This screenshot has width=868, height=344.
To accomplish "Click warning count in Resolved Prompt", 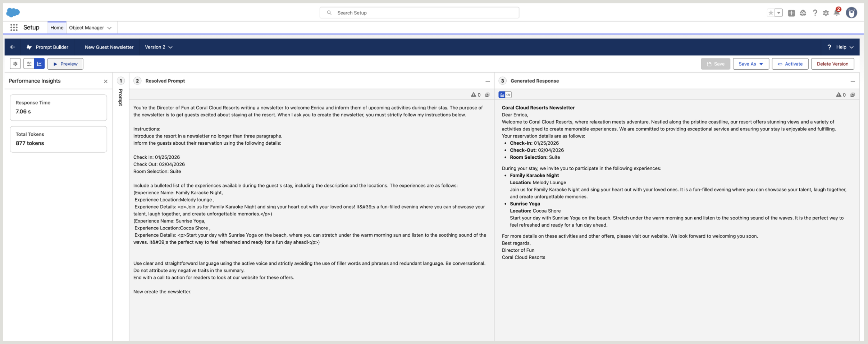I will 476,95.
